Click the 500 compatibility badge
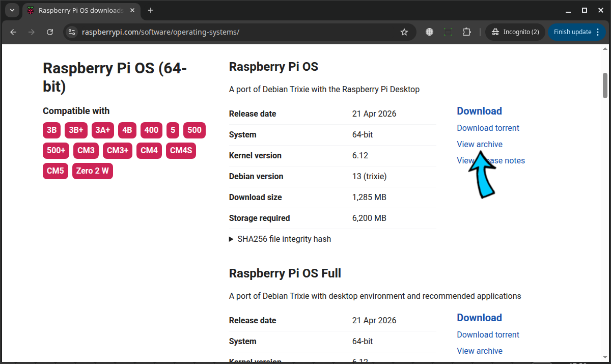This screenshot has width=611, height=364. pos(195,130)
